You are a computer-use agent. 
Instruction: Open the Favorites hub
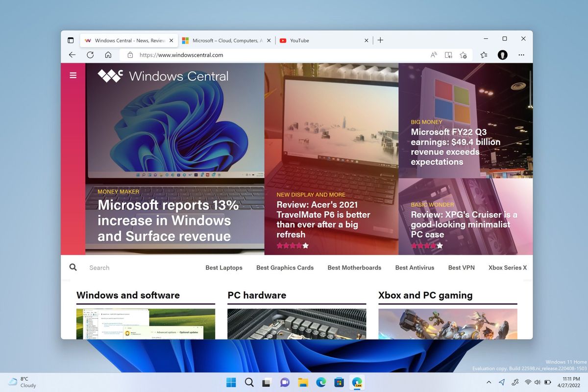point(484,55)
